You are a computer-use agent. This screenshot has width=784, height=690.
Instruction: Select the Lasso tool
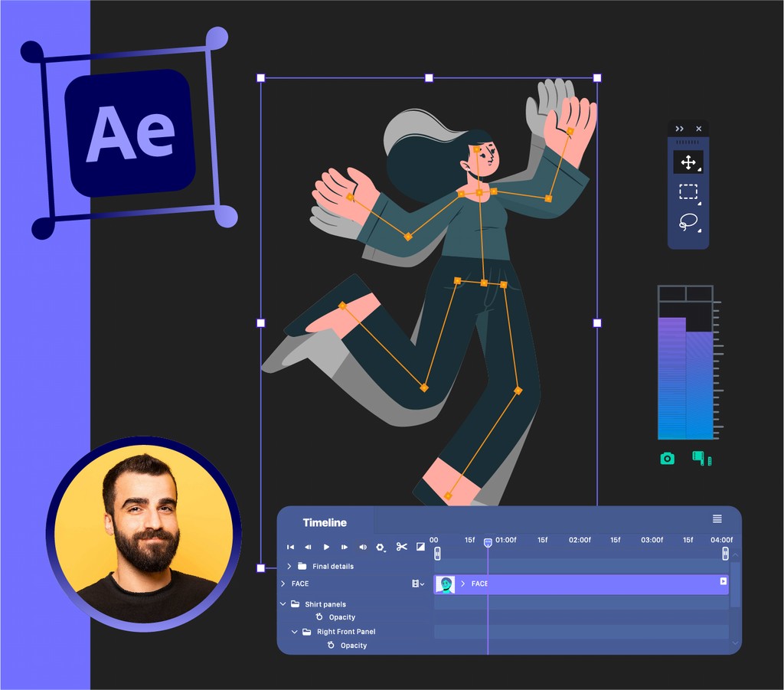(x=689, y=221)
